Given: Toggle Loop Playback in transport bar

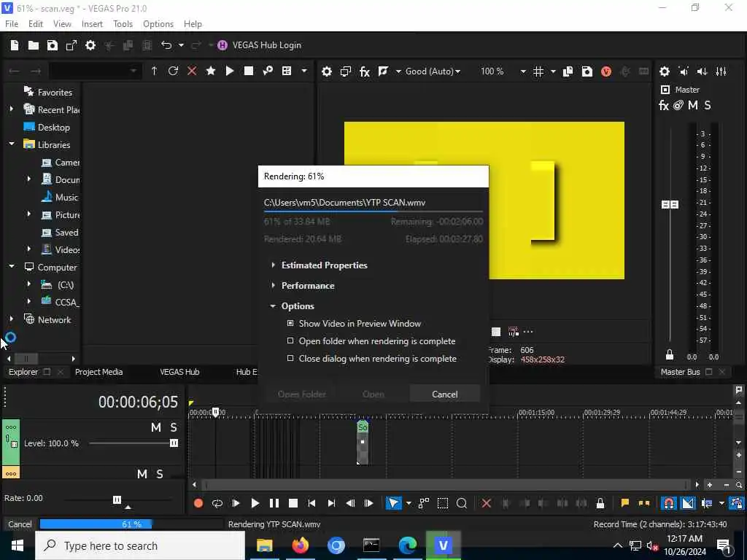Looking at the screenshot, I should click(x=217, y=503).
